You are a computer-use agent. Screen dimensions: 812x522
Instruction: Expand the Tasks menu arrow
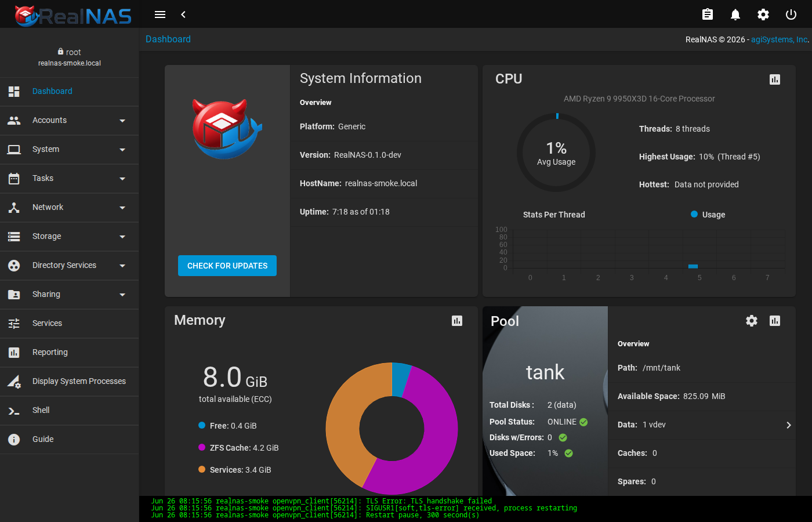coord(122,179)
